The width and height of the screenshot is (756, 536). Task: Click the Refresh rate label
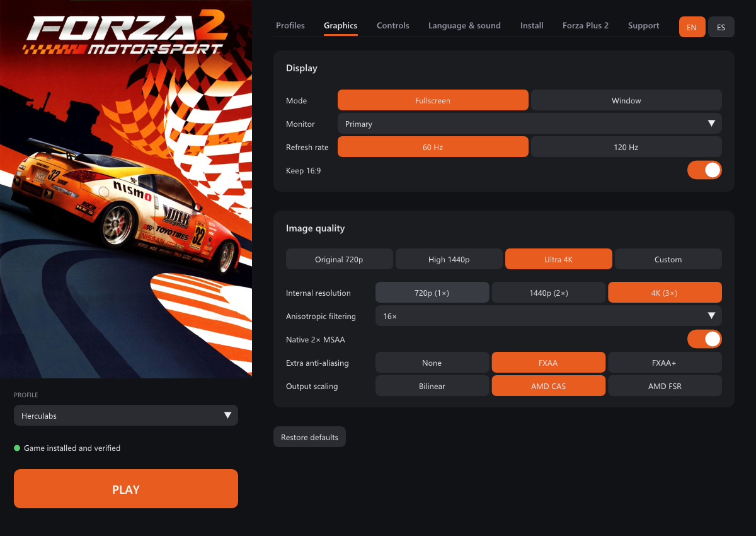point(307,147)
